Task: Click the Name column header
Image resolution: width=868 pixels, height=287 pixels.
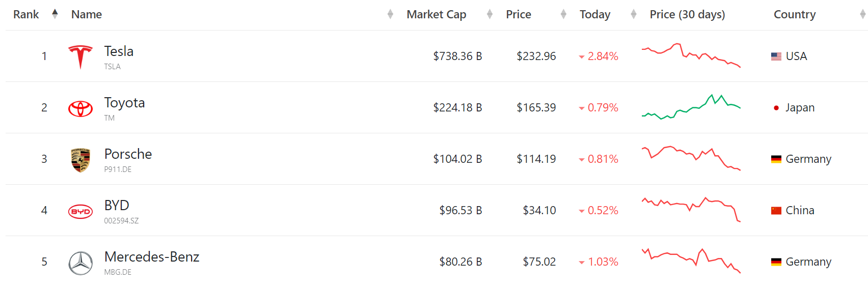Action: (x=87, y=14)
